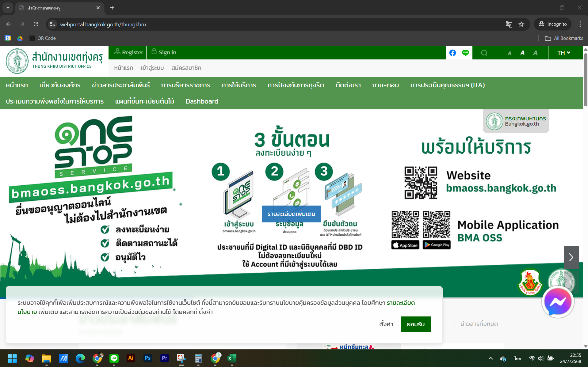The image size is (588, 367).
Task: Open Photoshop from the taskbar
Action: [x=148, y=358]
